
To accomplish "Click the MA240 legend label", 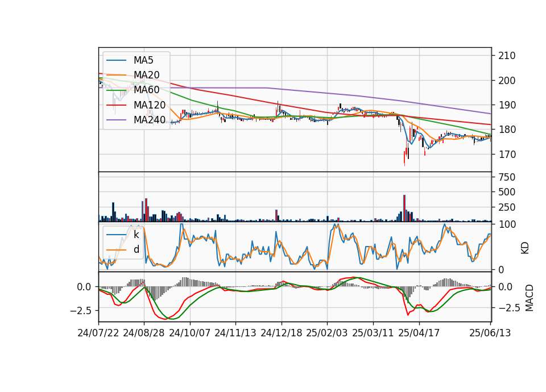I will pos(150,120).
